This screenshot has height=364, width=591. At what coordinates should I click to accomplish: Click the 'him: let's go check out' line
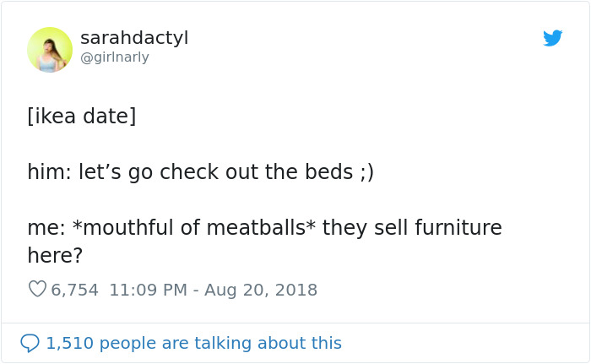(200, 172)
